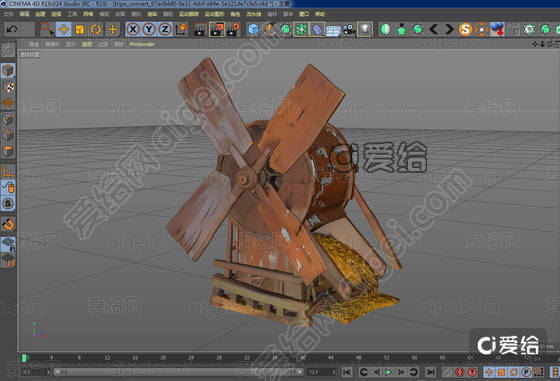The width and height of the screenshot is (560, 381).
Task: Open the 渲染 menu
Action: click(152, 14)
